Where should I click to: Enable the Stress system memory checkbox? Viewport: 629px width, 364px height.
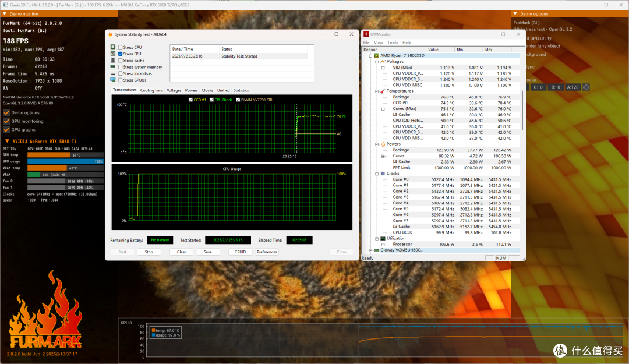pos(121,66)
